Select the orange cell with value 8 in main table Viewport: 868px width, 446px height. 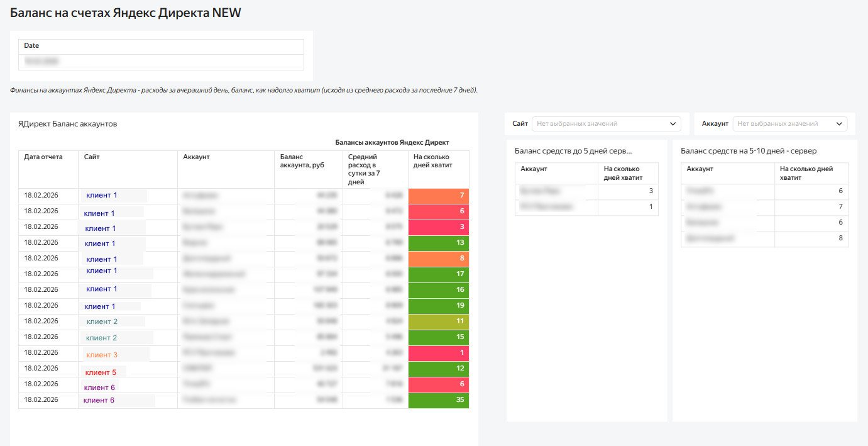(x=439, y=259)
